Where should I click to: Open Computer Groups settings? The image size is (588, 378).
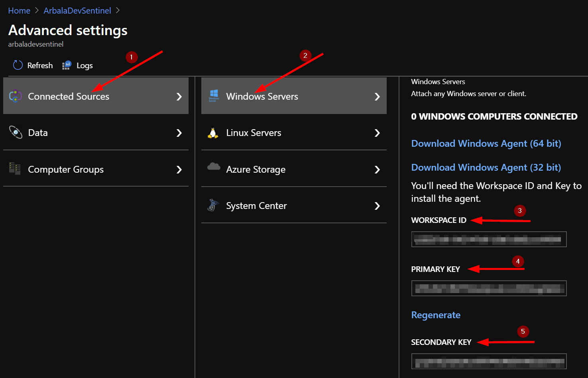point(96,169)
